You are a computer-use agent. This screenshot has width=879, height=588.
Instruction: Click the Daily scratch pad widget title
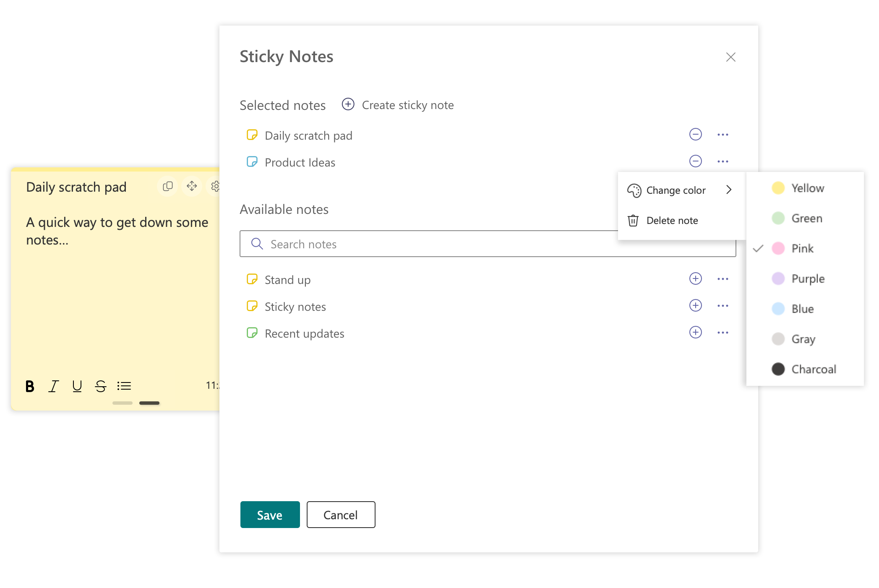76,187
